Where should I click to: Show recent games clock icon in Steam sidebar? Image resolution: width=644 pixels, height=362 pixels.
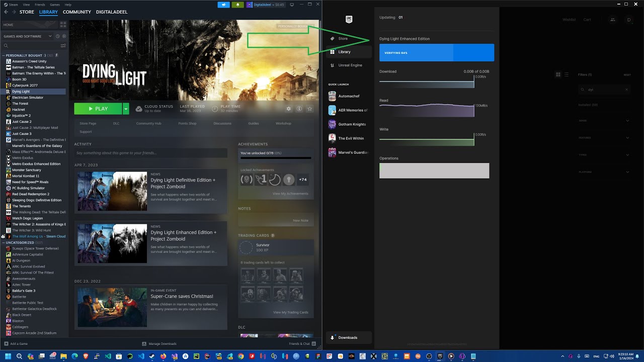point(57,36)
